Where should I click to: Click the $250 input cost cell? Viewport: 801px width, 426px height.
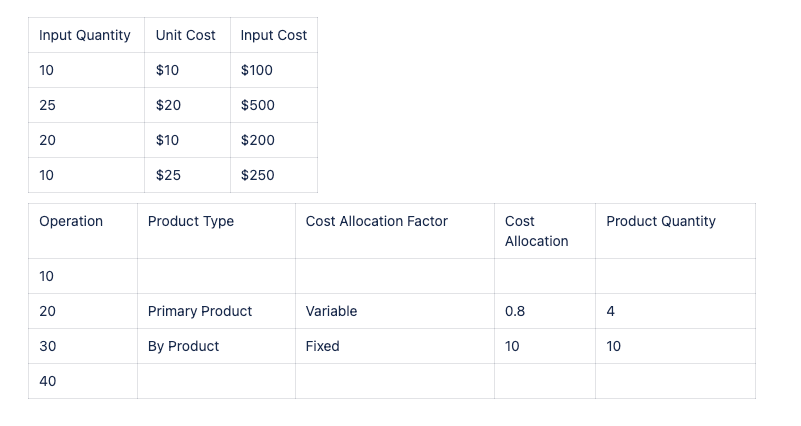(x=258, y=175)
